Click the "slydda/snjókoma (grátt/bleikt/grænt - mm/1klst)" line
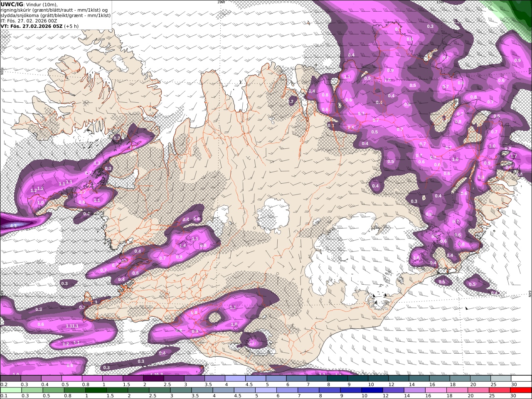This screenshot has width=532, height=399. pos(56,15)
